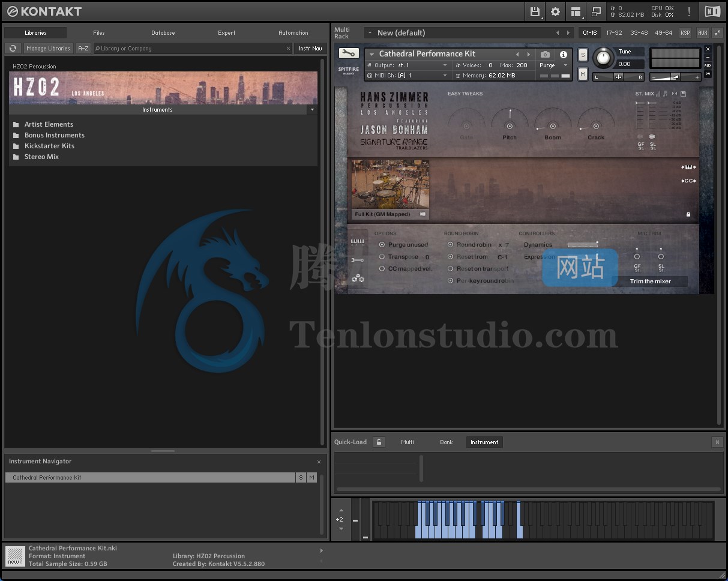Go to next instrument preset arrow
The height and width of the screenshot is (581, 728).
point(528,54)
